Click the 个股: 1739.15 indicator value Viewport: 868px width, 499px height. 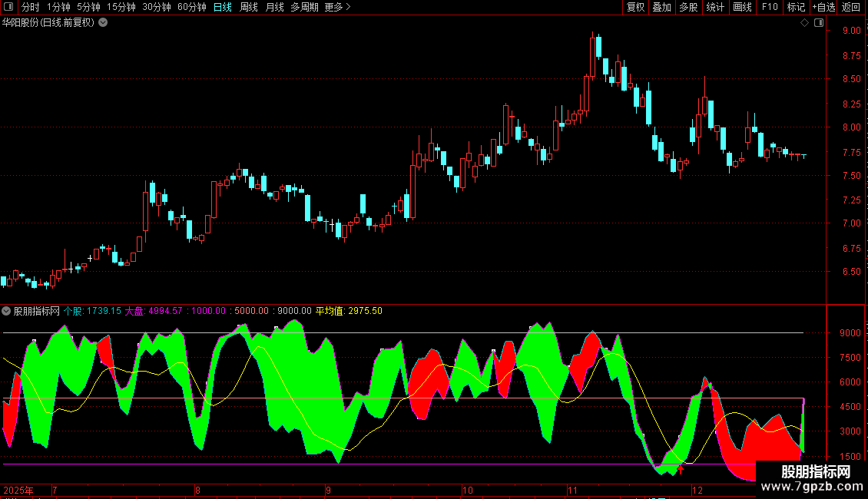tap(92, 311)
